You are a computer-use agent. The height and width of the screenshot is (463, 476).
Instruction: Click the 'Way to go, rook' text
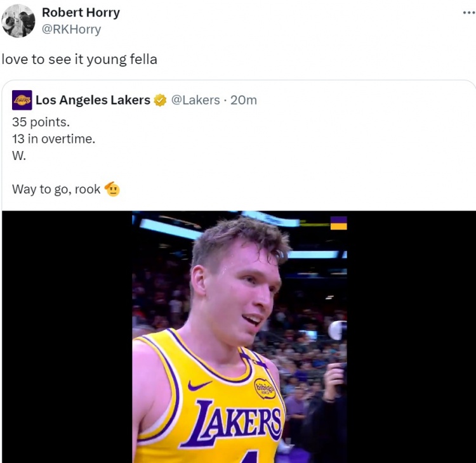pyautogui.click(x=56, y=189)
